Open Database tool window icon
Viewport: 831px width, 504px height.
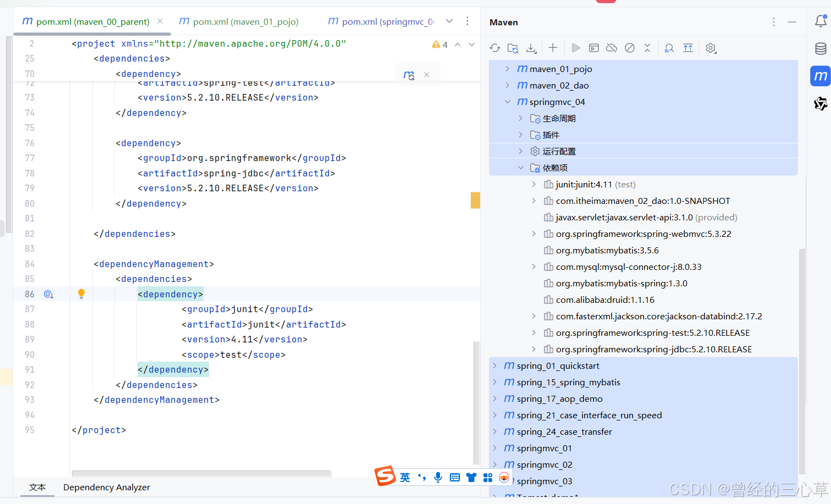[821, 48]
